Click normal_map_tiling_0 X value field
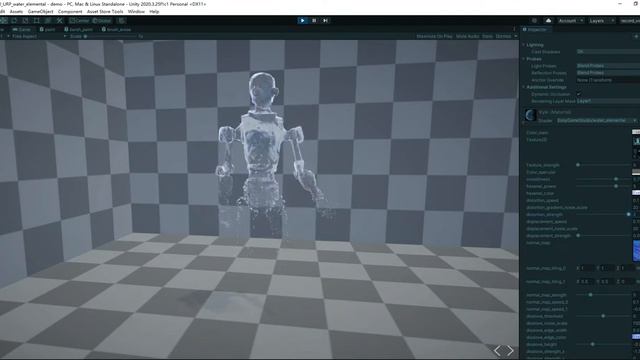The width and height of the screenshot is (640, 360). [587, 268]
